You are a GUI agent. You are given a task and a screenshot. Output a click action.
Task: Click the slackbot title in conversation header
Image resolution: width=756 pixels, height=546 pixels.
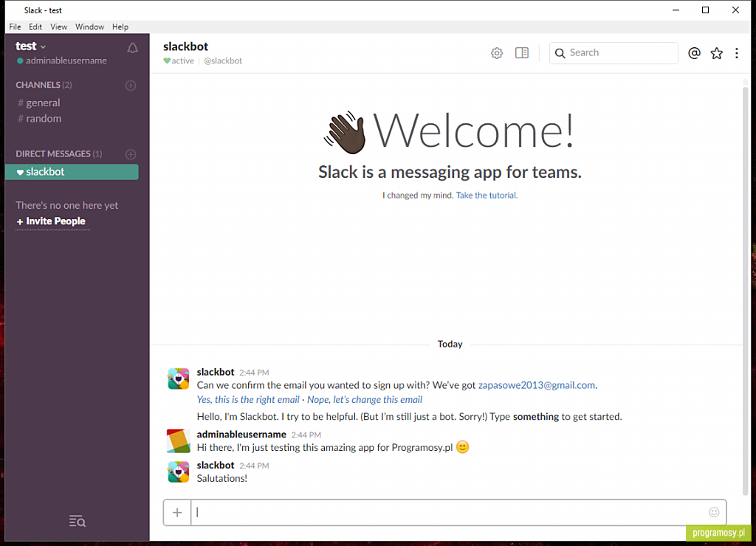[185, 46]
